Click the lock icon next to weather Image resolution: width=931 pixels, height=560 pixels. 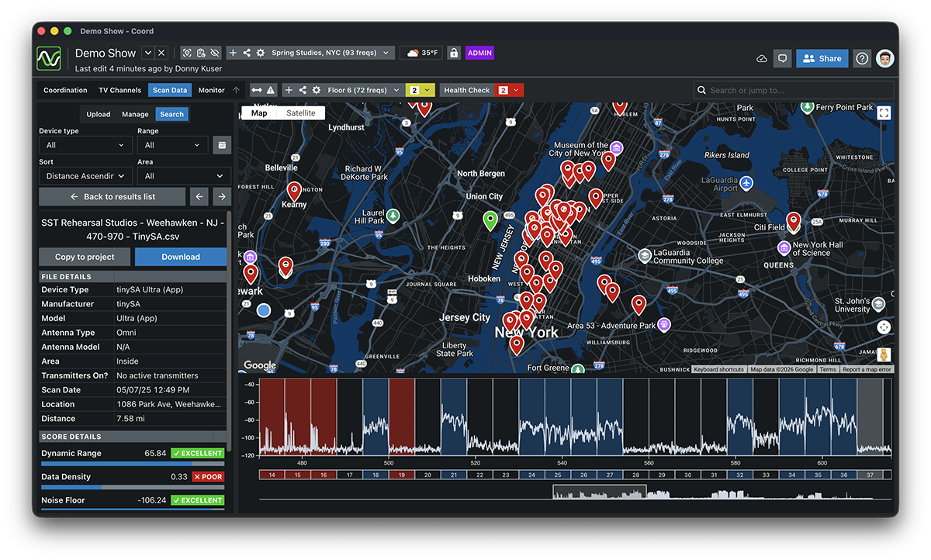click(x=454, y=53)
